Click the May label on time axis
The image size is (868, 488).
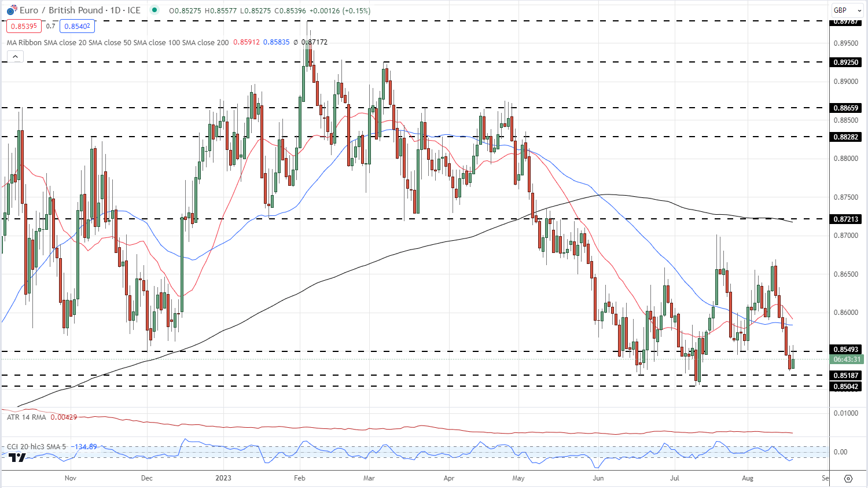click(518, 478)
